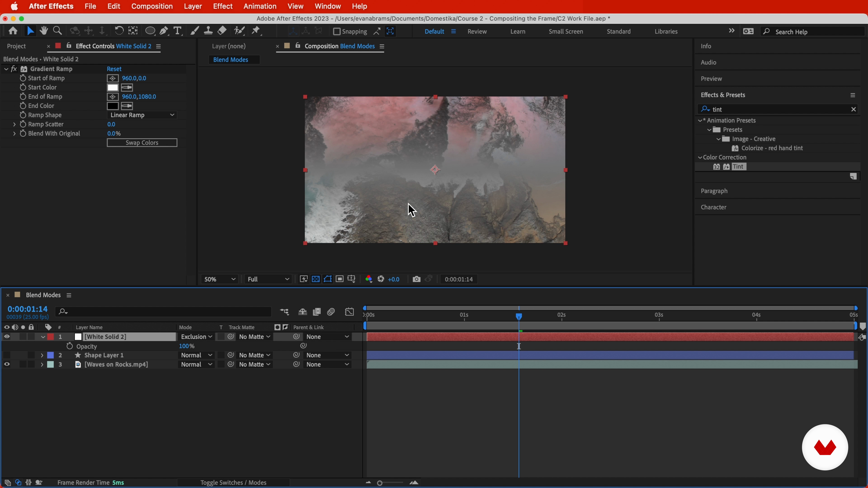
Task: Click the Take Snapshot camera icon
Action: point(416,279)
